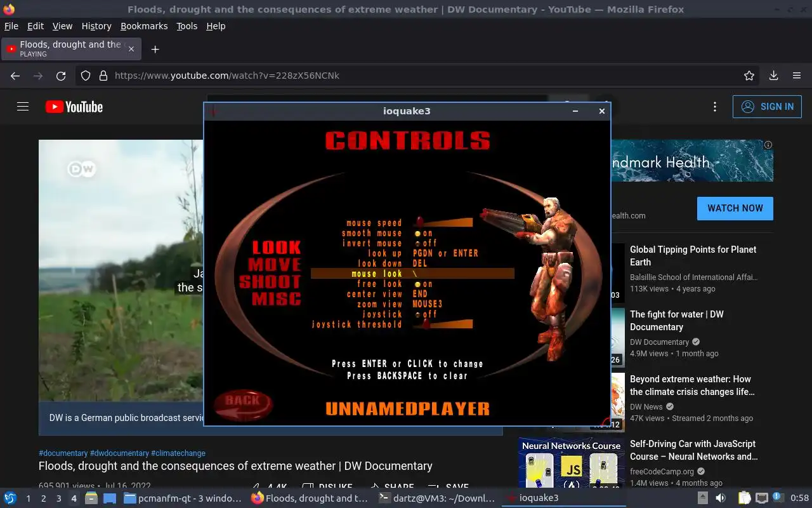Open the YouTube guide hamburger menu

pyautogui.click(x=23, y=107)
